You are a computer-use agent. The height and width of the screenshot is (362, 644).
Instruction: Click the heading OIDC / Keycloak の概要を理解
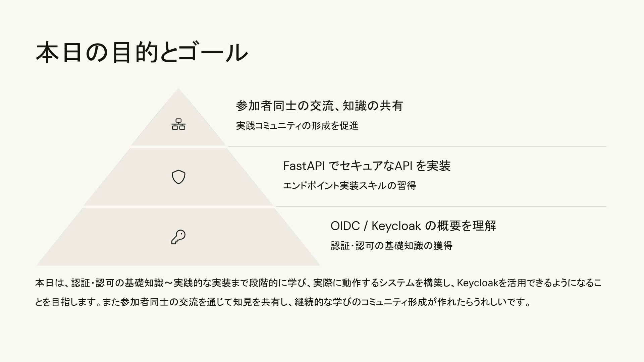[x=413, y=226]
